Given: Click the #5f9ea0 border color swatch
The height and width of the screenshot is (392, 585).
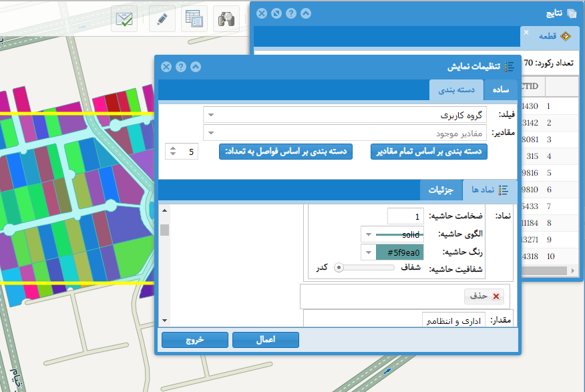Looking at the screenshot, I should [x=400, y=252].
